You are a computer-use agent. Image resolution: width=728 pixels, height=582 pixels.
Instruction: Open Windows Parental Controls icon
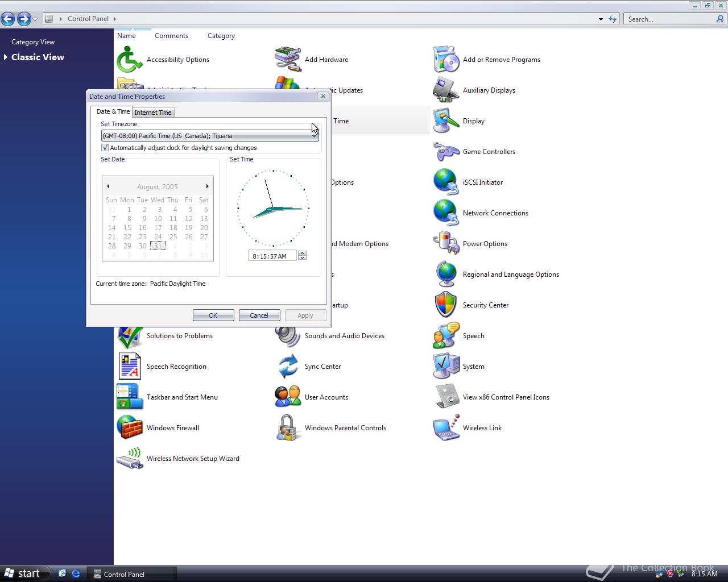288,428
